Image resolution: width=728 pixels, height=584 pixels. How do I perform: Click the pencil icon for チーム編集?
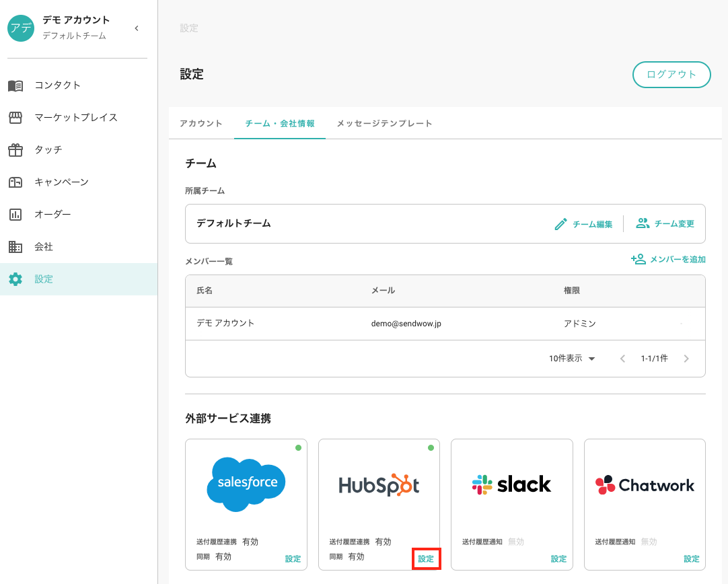[560, 224]
